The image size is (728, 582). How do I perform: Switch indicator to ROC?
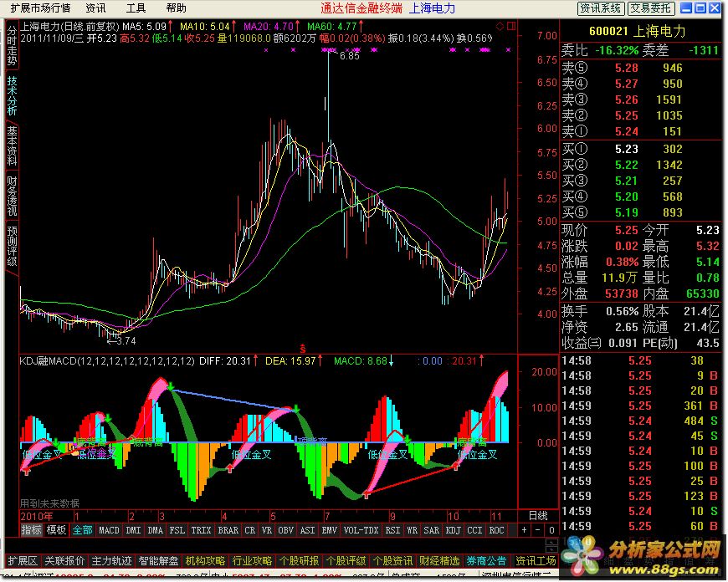click(496, 530)
